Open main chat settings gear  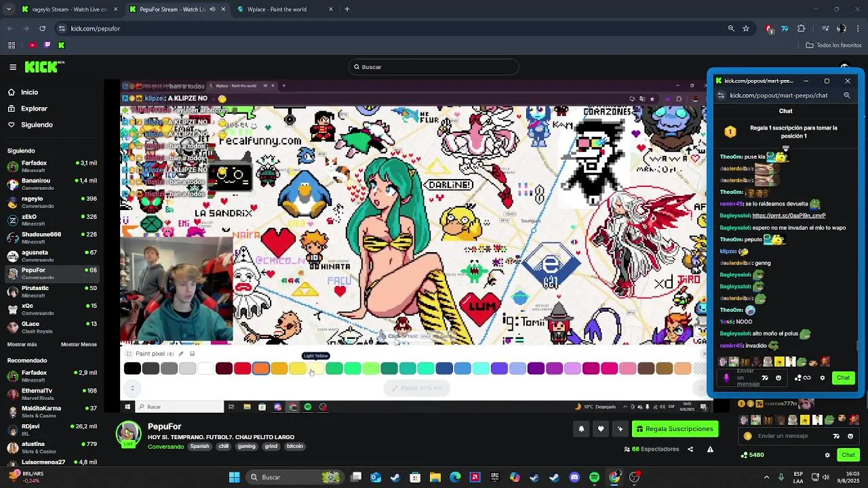[827, 455]
